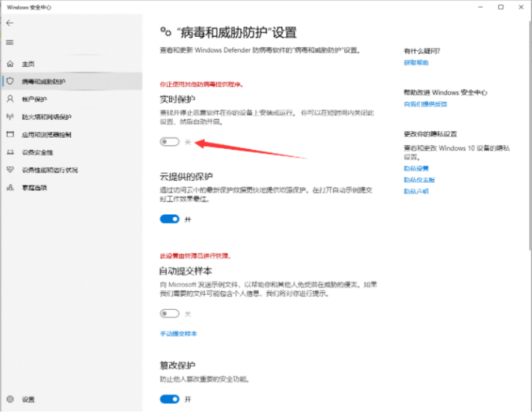Click the home icon in sidebar

(10, 64)
